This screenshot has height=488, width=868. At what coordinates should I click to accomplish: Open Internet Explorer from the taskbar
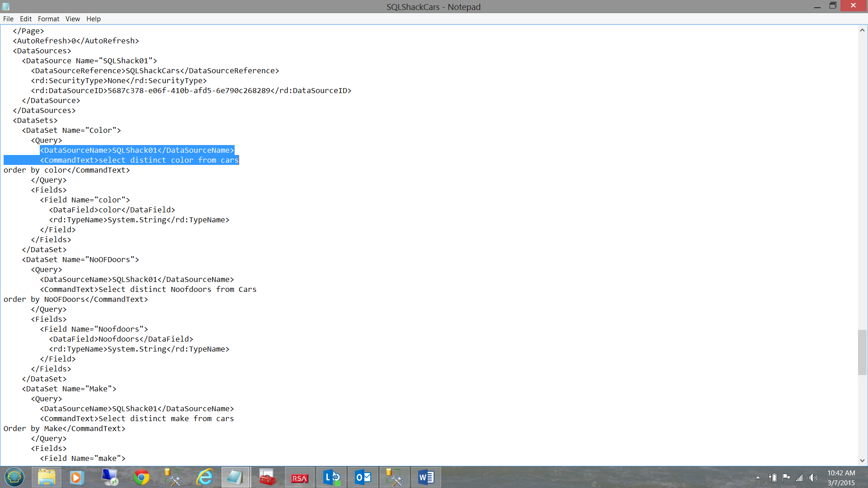click(204, 477)
